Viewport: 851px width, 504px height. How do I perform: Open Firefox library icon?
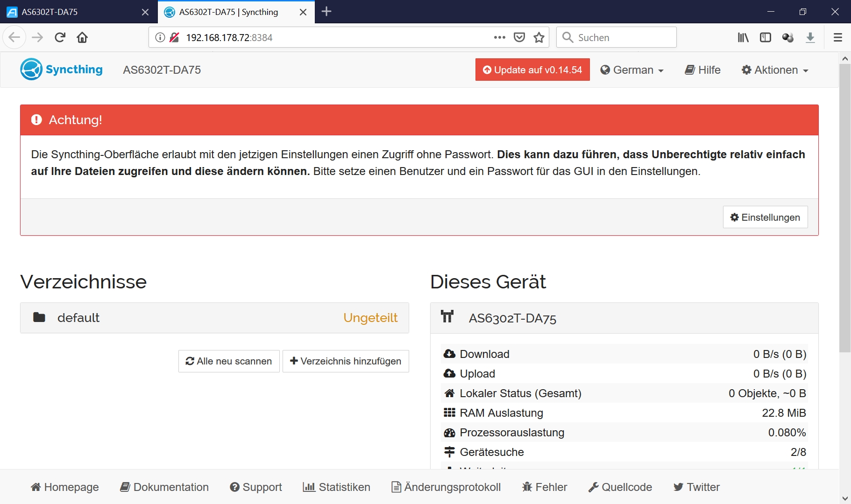point(743,37)
